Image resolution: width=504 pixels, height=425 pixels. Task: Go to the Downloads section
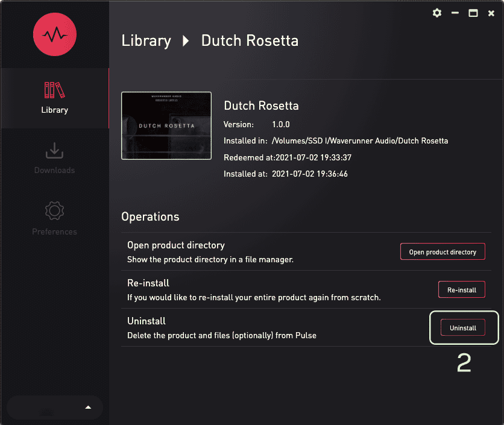[55, 159]
